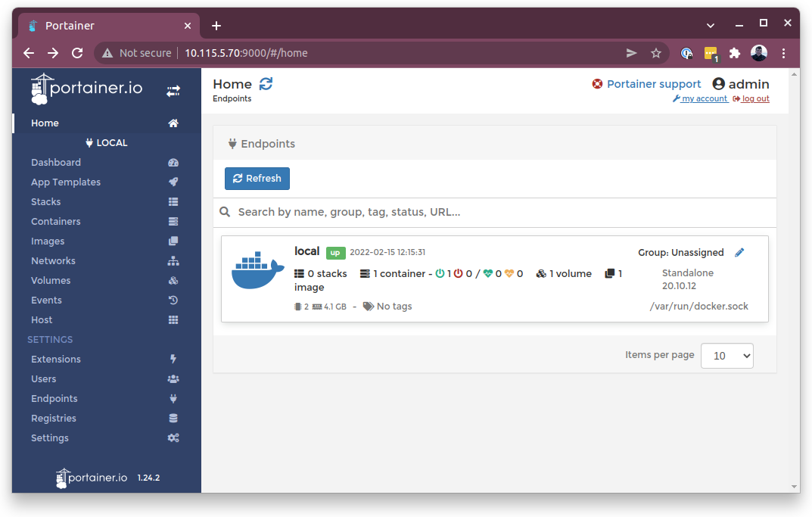This screenshot has height=517, width=812.
Task: Expand the tab search chevron in Chrome
Action: click(711, 25)
